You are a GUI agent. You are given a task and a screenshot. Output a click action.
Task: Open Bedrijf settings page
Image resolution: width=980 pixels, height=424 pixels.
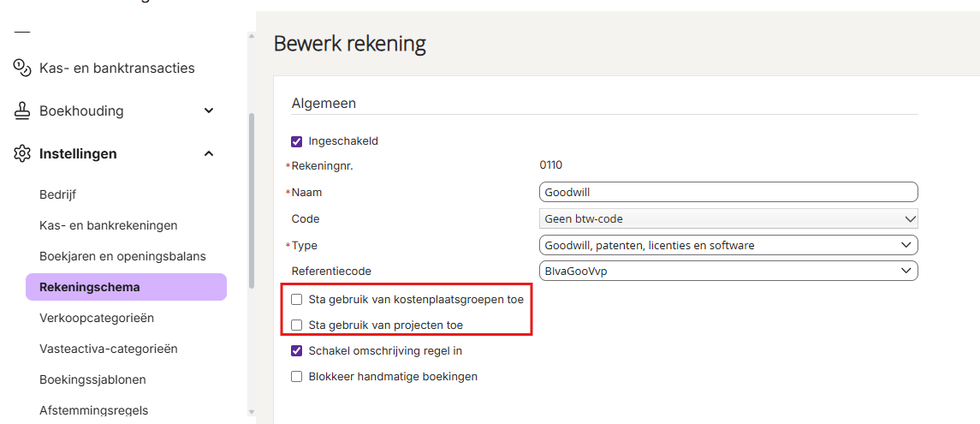tap(58, 194)
